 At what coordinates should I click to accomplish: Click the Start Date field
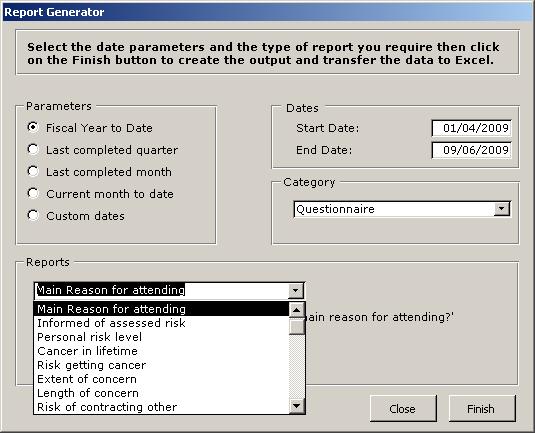pyautogui.click(x=472, y=128)
